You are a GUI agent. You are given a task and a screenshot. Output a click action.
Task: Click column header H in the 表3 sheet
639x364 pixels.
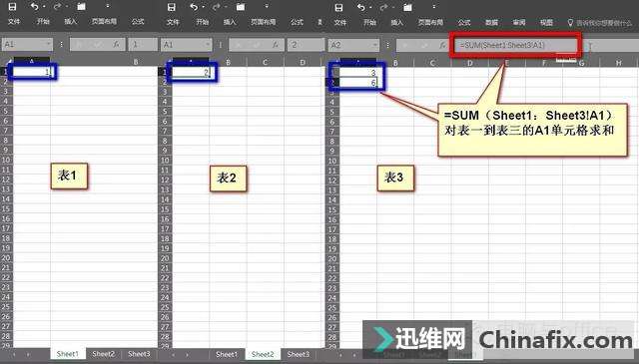[618, 63]
